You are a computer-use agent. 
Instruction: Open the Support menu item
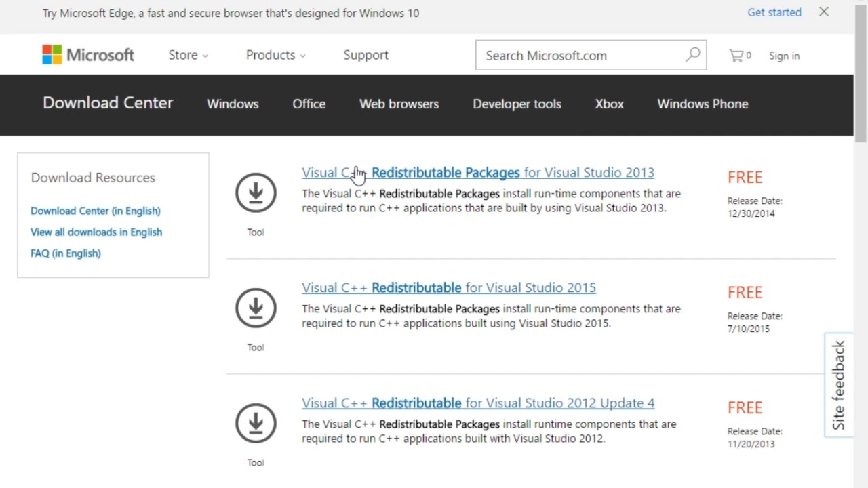(x=366, y=55)
